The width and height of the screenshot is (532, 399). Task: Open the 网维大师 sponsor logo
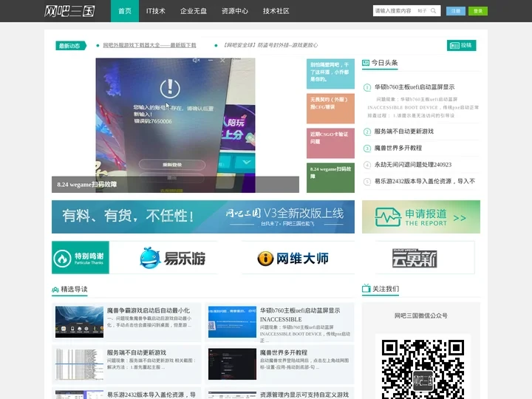(x=293, y=258)
